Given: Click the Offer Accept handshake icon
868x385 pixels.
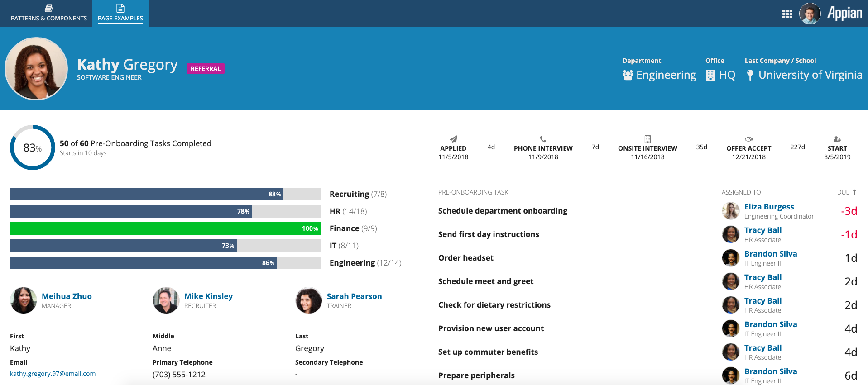Looking at the screenshot, I should point(748,139).
